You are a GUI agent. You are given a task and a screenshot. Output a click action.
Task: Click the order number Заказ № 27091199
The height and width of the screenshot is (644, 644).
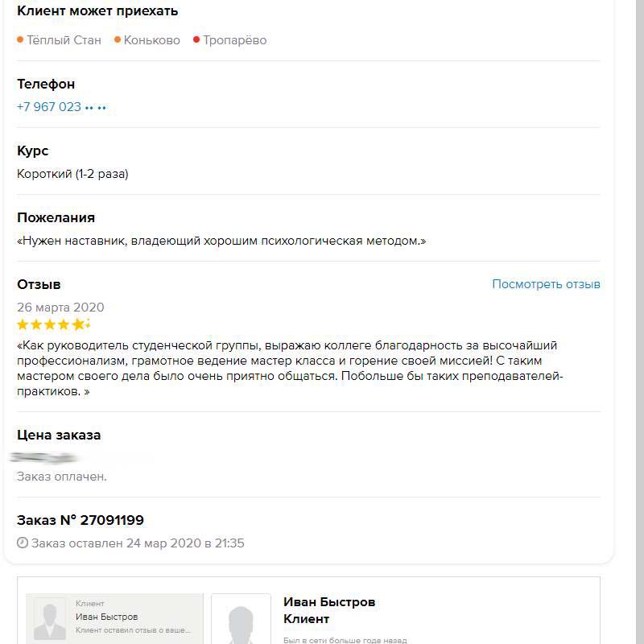click(80, 520)
